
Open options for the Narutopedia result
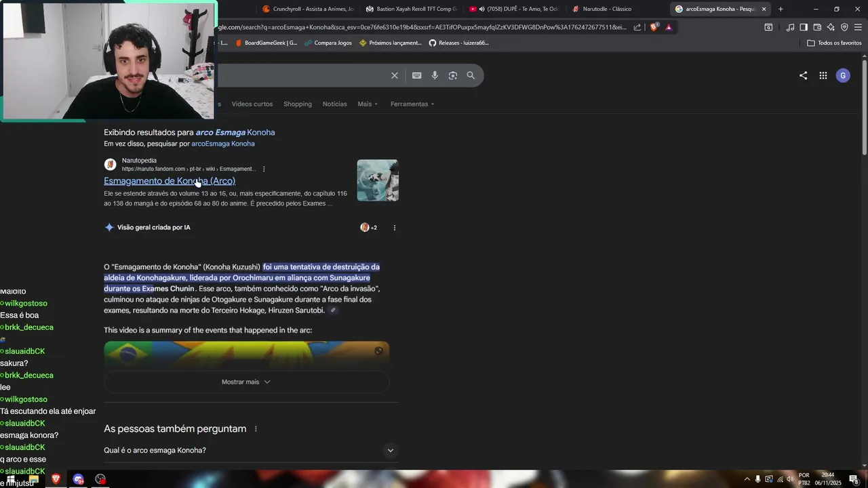(264, 169)
